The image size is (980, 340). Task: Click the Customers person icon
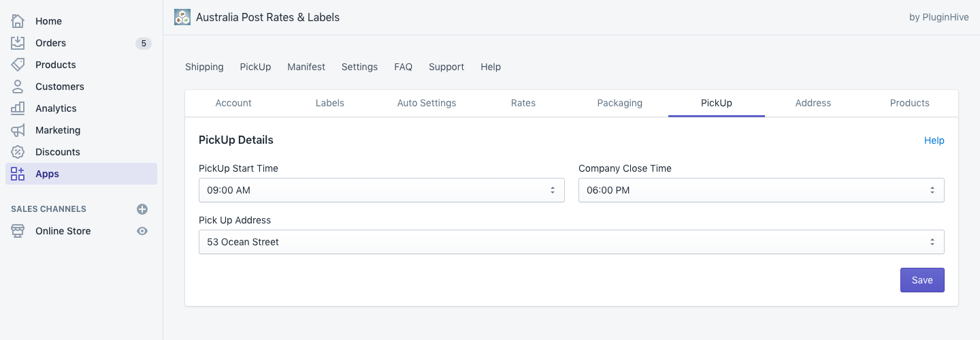coord(18,87)
